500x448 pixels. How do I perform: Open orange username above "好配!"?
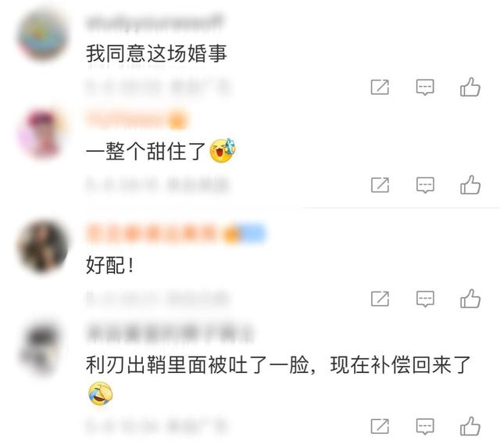(156, 233)
